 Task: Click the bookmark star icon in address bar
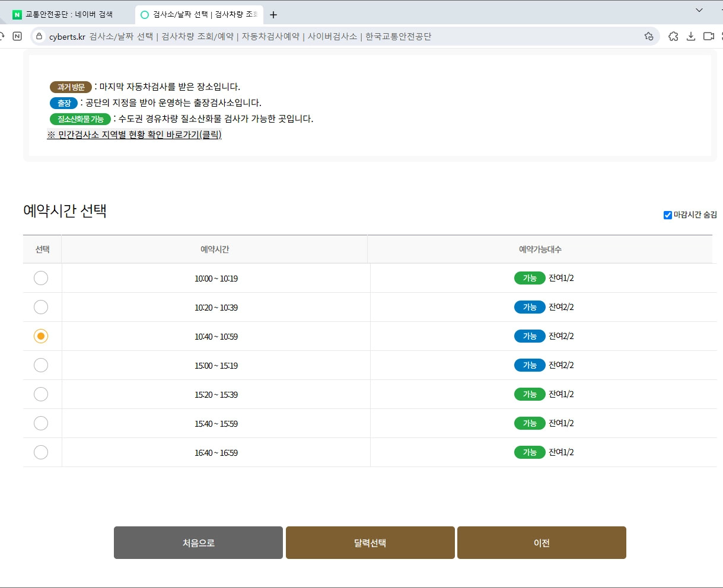649,36
